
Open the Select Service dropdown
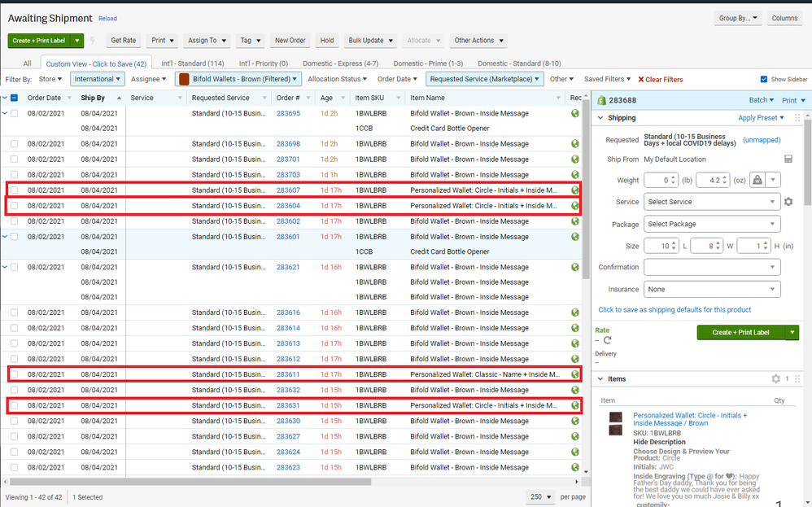(712, 202)
